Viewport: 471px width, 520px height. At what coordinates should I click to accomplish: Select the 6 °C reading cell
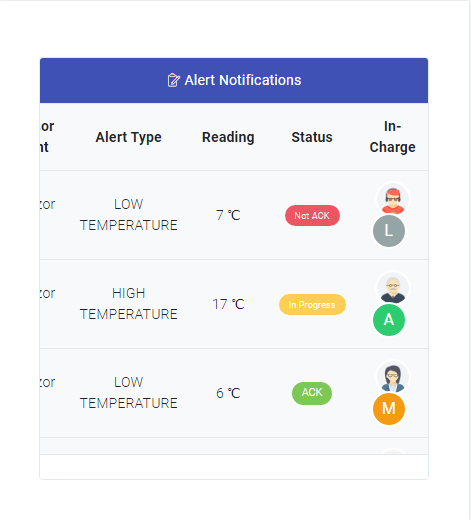click(x=228, y=393)
